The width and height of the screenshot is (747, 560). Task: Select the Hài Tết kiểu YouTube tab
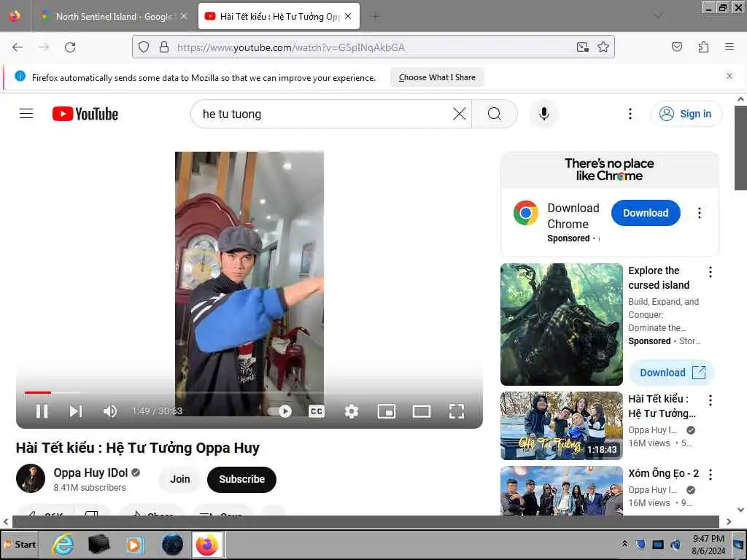(x=279, y=16)
